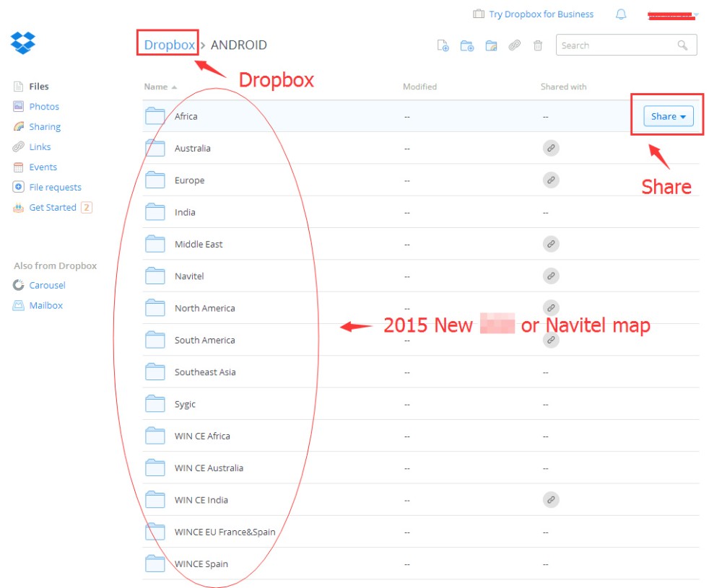Click the link icon on WIN CE India row

click(x=551, y=499)
